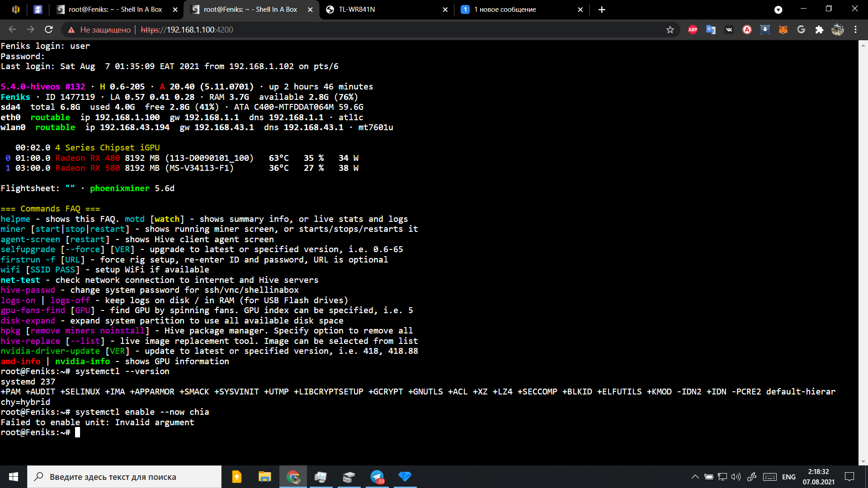Close the active Shell In A Box tab
868x488 pixels.
pyautogui.click(x=310, y=9)
